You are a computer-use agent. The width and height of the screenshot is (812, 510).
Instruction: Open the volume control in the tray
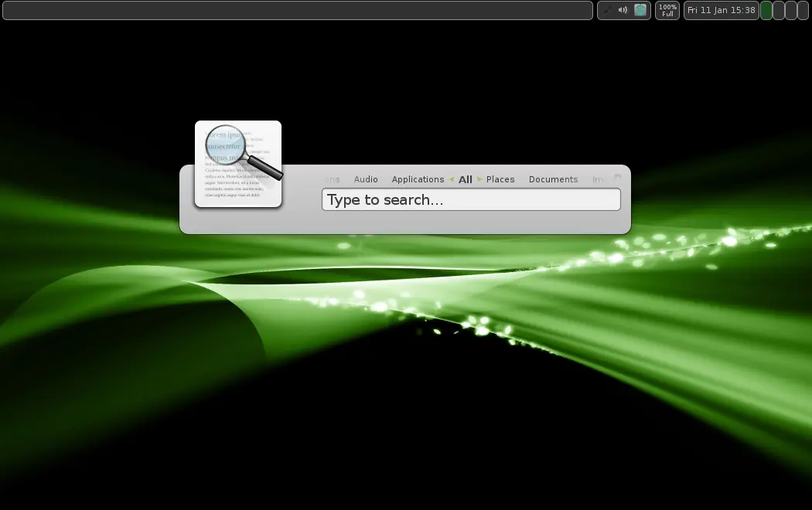[x=623, y=10]
